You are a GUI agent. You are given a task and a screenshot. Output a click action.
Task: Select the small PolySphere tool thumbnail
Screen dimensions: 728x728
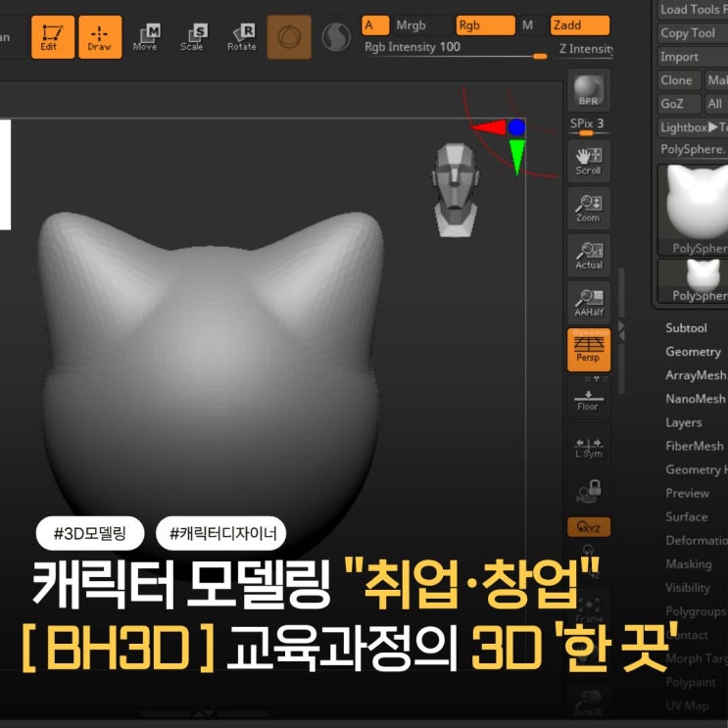pos(693,281)
